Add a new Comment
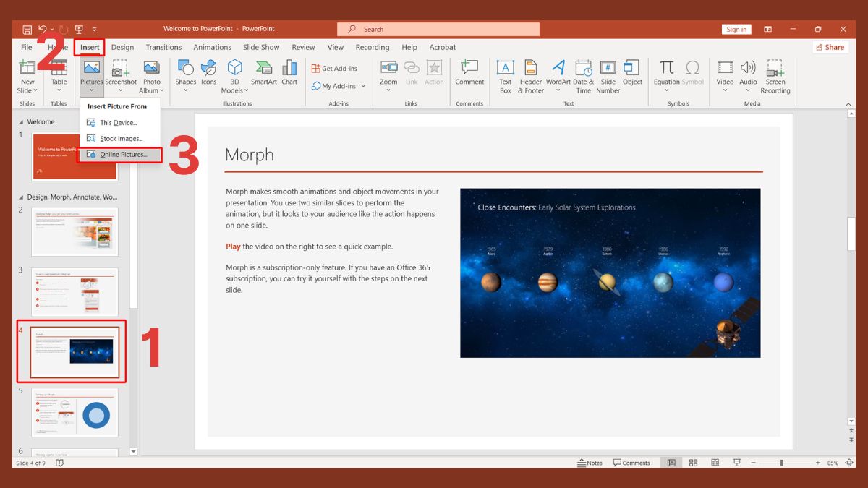The image size is (868, 488). [469, 72]
